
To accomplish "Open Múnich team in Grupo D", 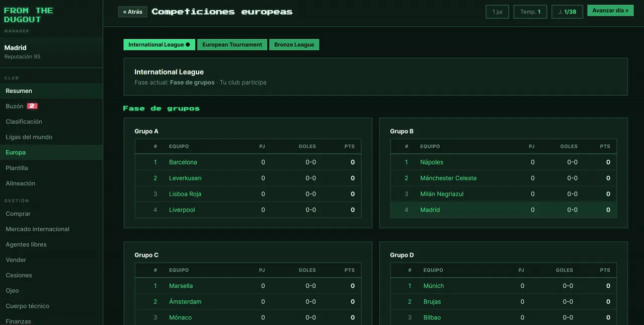I will (x=434, y=286).
